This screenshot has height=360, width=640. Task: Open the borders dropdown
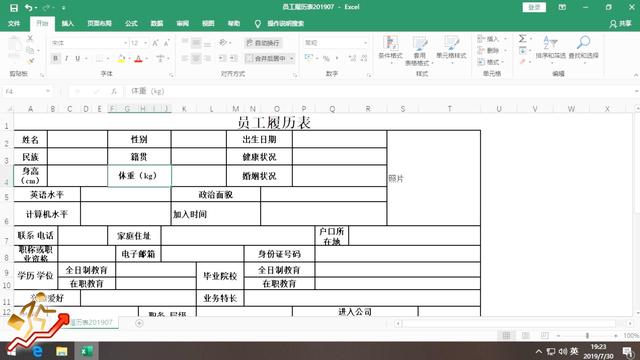click(x=108, y=58)
